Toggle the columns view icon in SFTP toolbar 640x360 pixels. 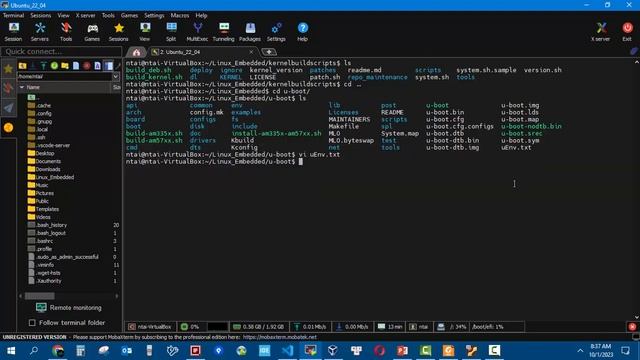point(108,66)
